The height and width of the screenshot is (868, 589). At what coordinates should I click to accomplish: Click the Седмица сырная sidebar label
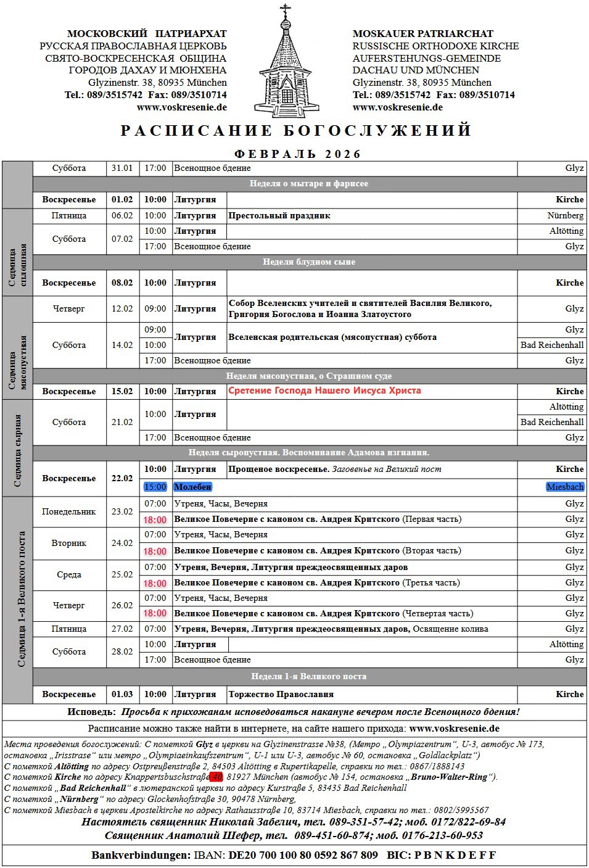(17, 450)
